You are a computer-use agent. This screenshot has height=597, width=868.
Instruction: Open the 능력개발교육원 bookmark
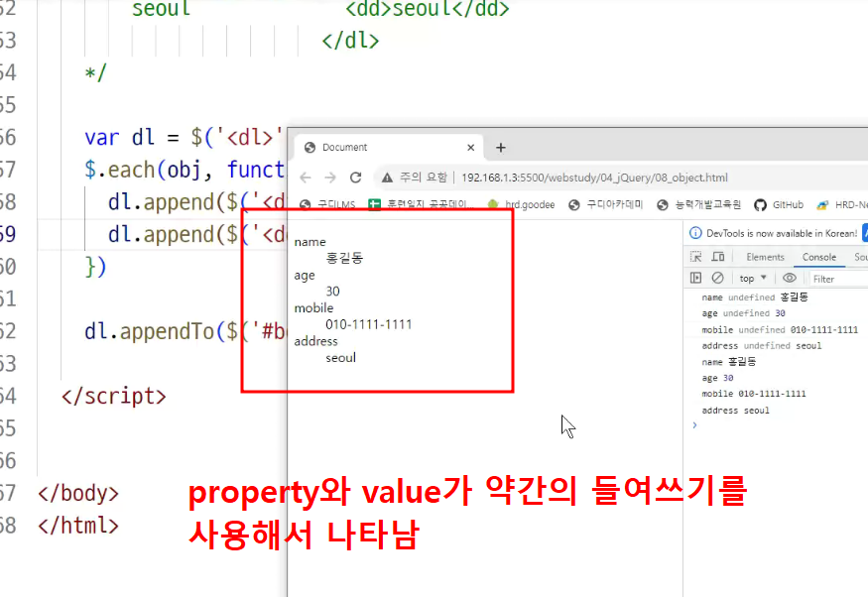tap(699, 204)
